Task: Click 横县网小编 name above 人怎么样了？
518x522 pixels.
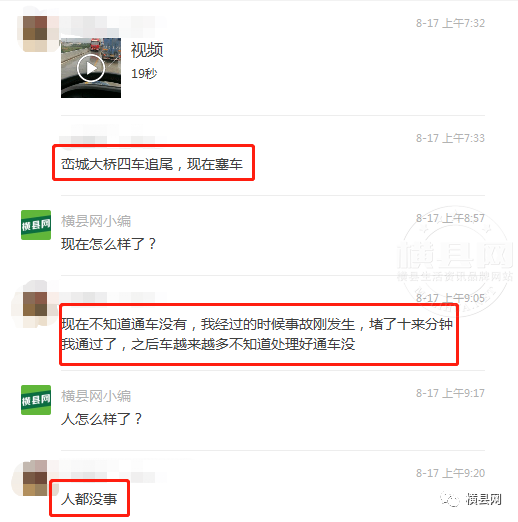Action: point(96,396)
